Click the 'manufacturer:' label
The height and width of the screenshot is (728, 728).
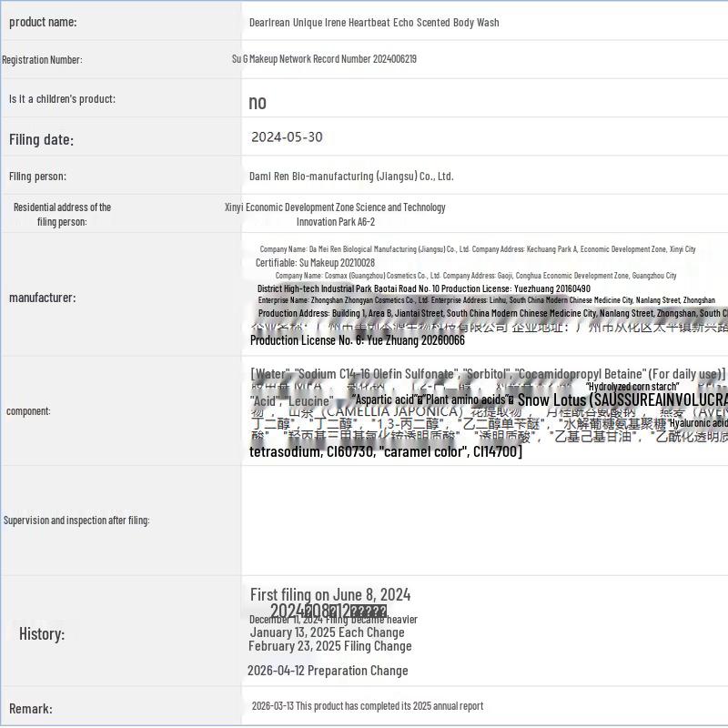(43, 298)
